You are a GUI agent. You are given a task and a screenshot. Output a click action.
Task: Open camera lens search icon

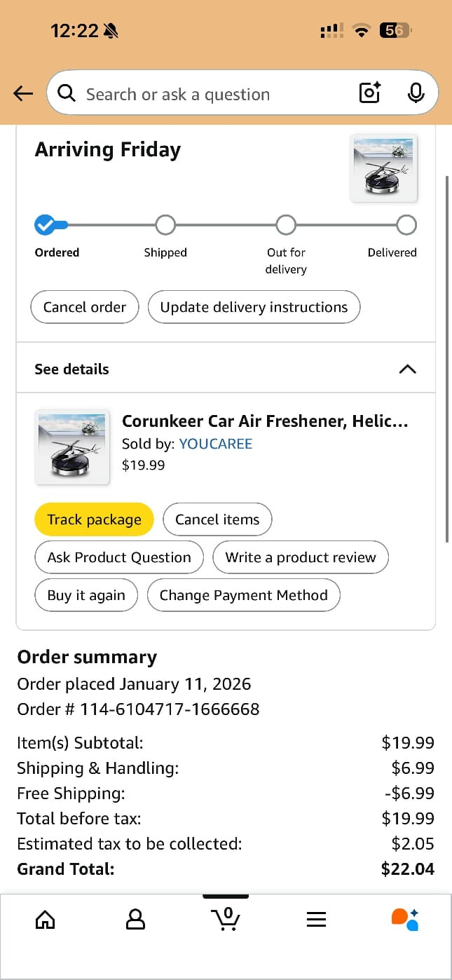369,93
